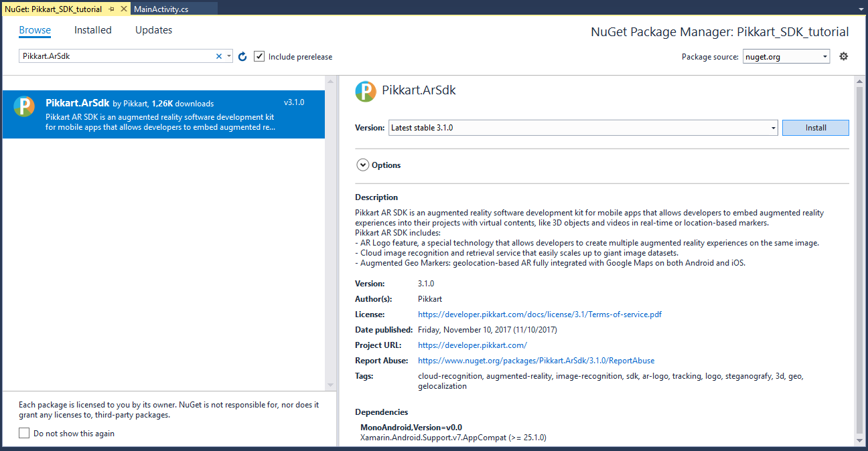Open the search history dropdown arrow

tap(229, 56)
